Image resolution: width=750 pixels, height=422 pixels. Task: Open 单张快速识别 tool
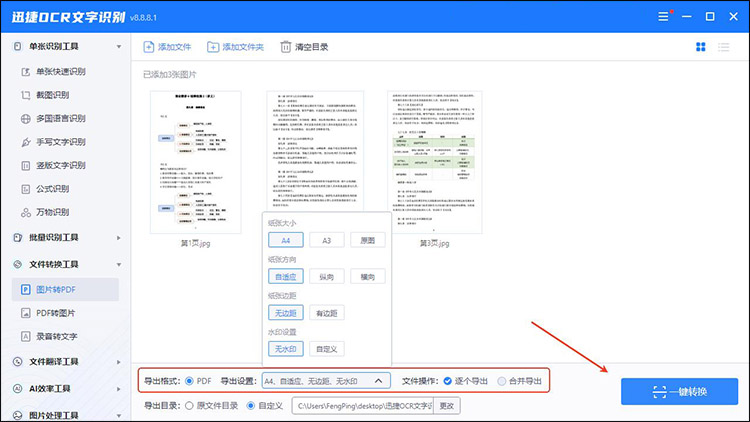[61, 72]
